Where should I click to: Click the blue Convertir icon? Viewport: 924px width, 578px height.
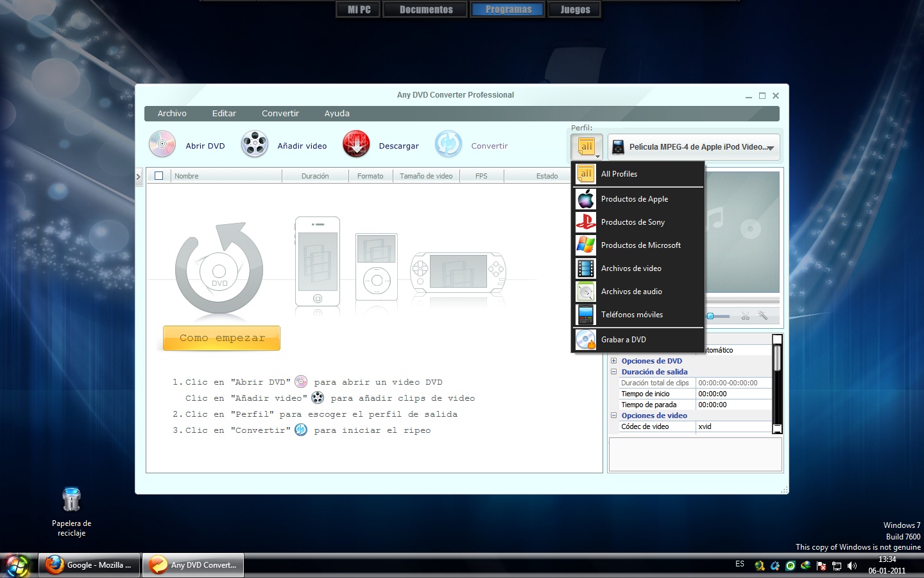[x=449, y=144]
